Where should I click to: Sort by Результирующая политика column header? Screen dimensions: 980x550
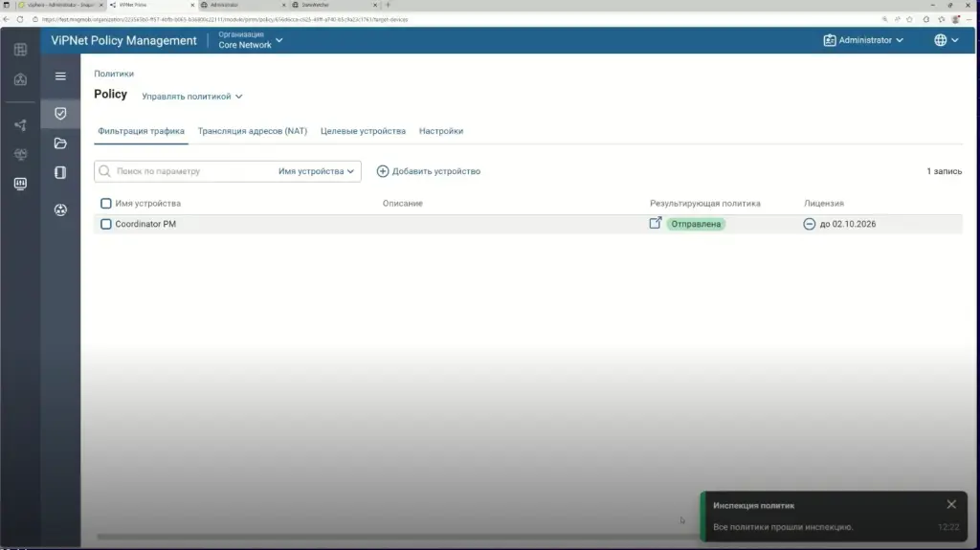click(705, 204)
